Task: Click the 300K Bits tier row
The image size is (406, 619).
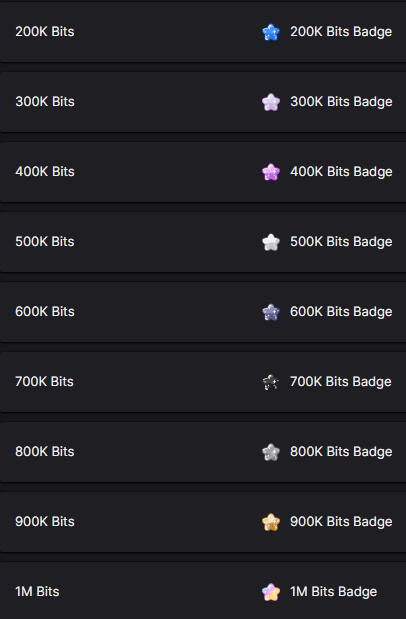Action: tap(203, 102)
